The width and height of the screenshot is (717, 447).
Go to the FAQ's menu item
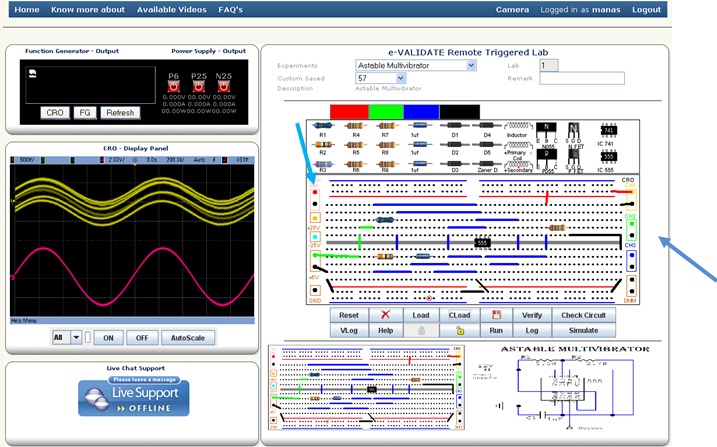230,9
